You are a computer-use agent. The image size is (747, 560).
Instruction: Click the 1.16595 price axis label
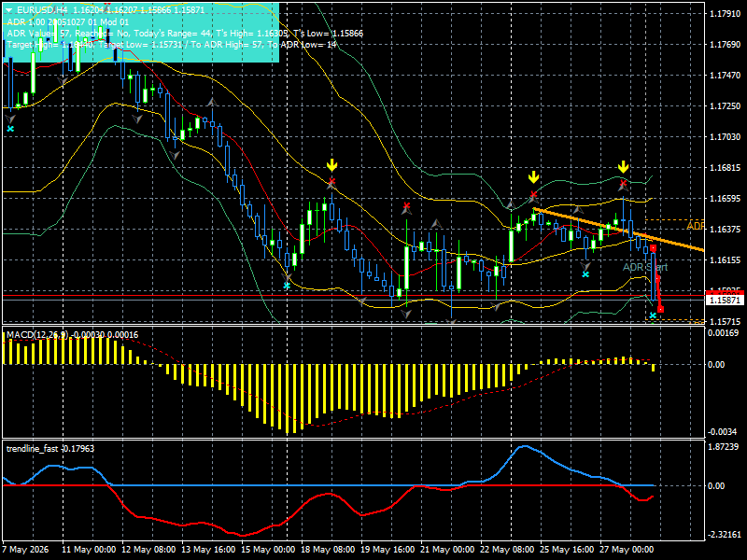(725, 199)
